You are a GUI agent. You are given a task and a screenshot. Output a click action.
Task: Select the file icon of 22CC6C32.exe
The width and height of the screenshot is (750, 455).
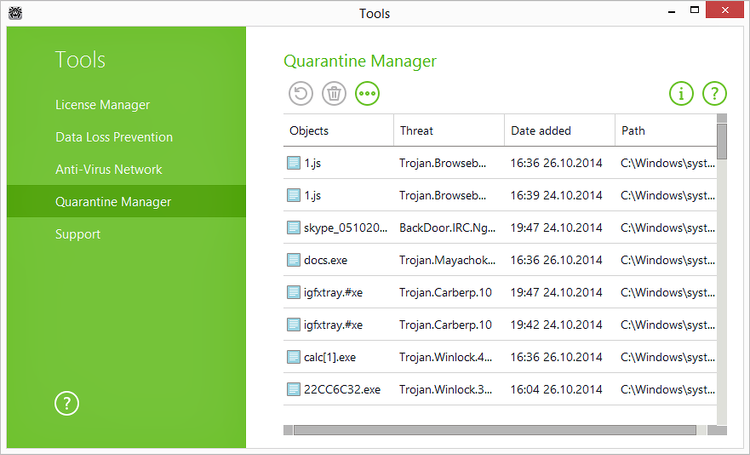(x=294, y=389)
